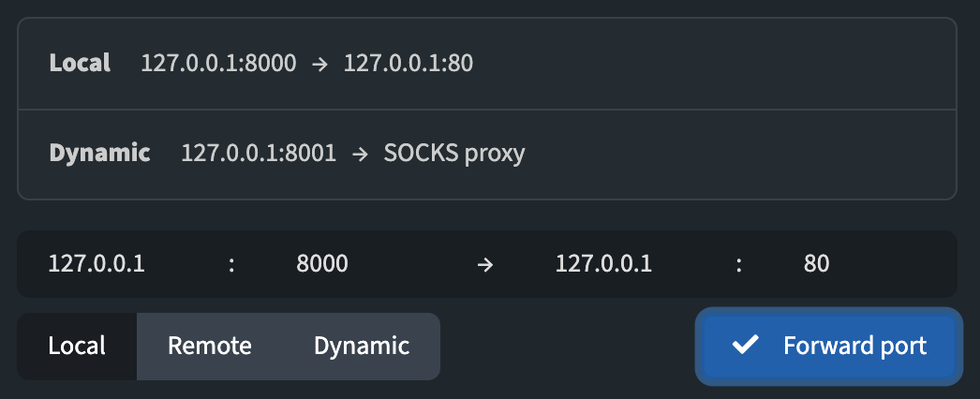Select the Dynamic 127.0.0.1:8001 SOCKS proxy row

coord(487,155)
